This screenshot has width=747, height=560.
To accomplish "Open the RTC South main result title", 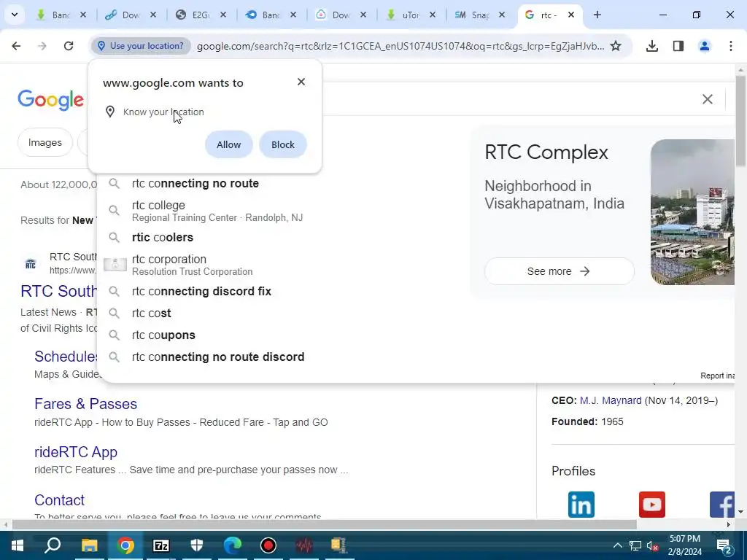I will click(x=58, y=291).
